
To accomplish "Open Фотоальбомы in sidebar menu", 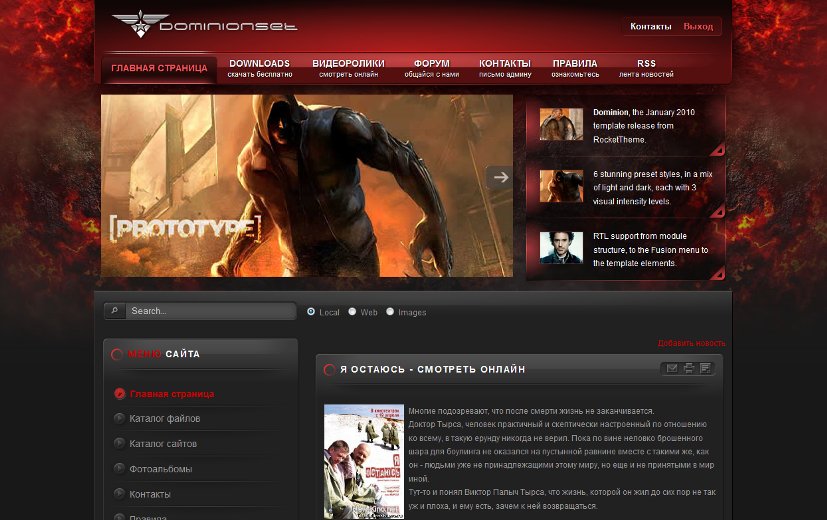I will click(161, 469).
